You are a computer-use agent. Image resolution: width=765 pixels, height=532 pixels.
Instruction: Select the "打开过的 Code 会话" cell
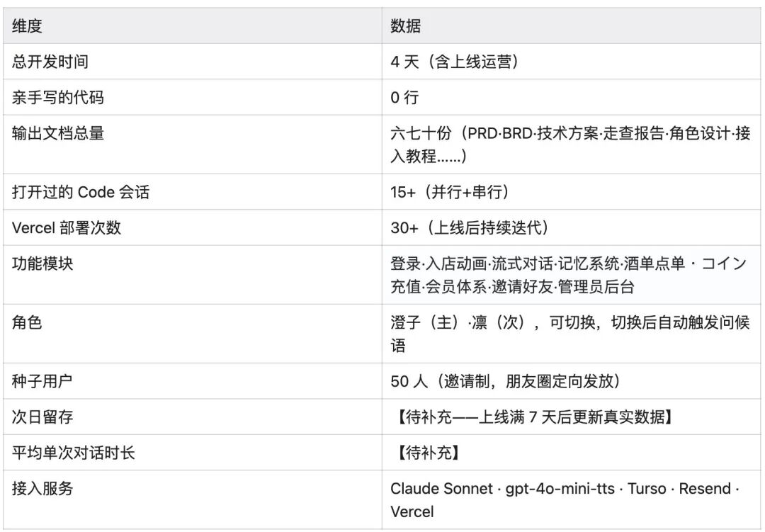point(81,192)
